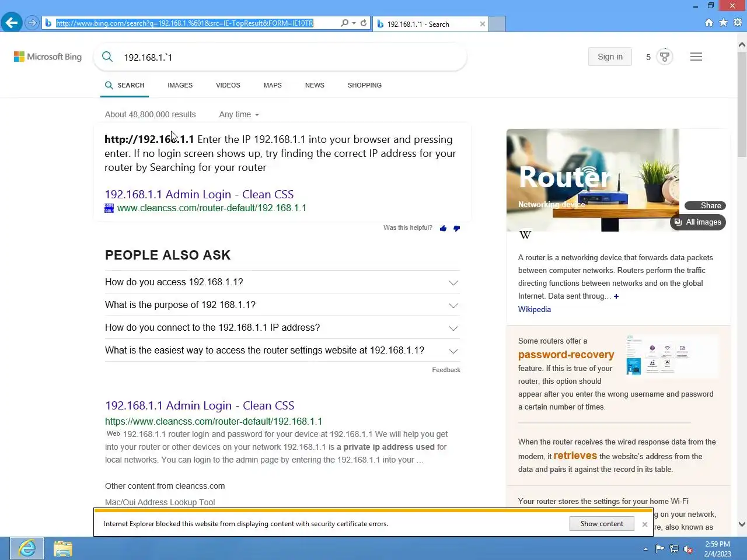This screenshot has height=560, width=747.
Task: Click the Mac/Oui Address Lookup Tool link
Action: coord(160,502)
